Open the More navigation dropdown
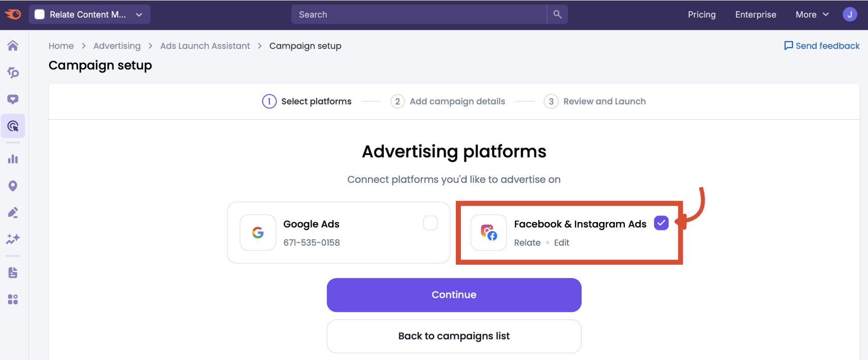Image resolution: width=868 pixels, height=360 pixels. [811, 14]
